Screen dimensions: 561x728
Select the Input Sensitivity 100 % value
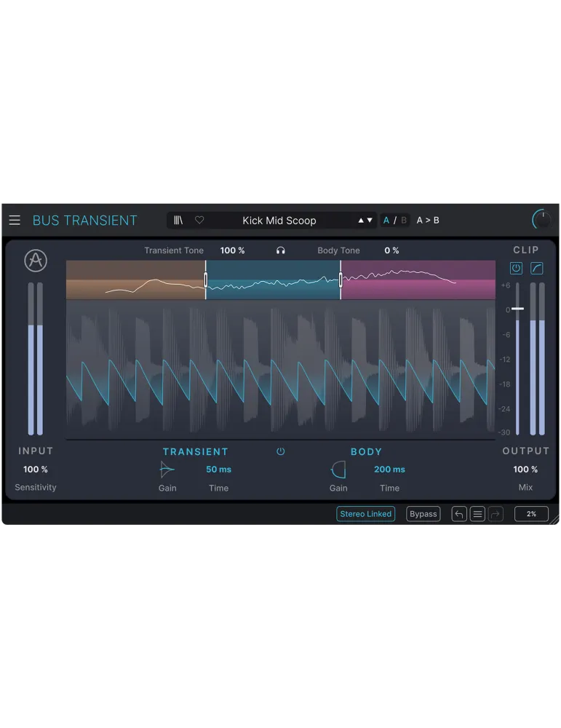[35, 470]
